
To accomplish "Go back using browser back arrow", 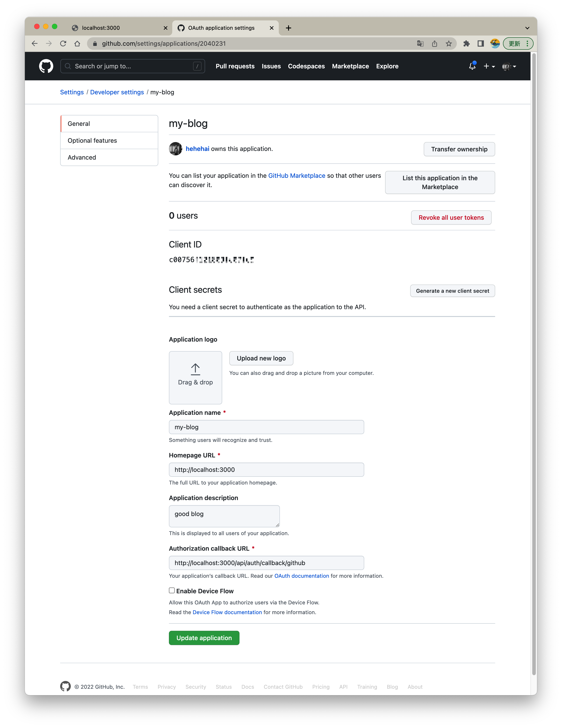I will click(x=35, y=44).
